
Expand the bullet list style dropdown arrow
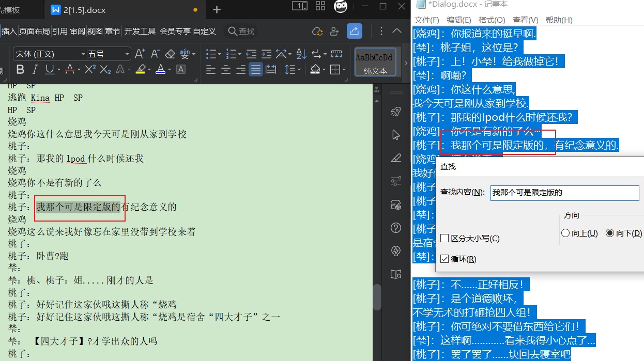coord(221,54)
